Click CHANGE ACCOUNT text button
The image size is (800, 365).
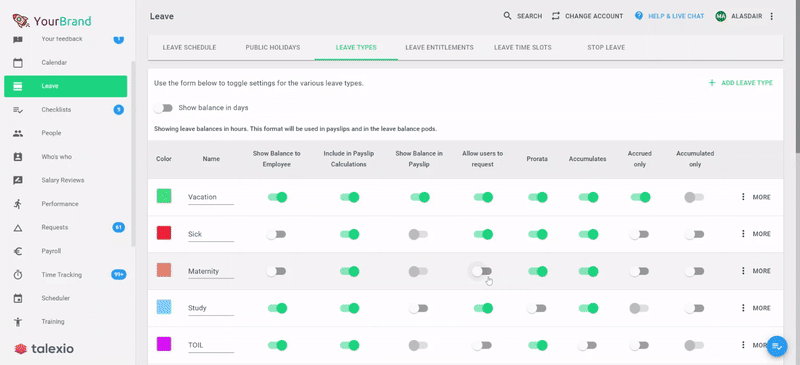click(x=594, y=16)
